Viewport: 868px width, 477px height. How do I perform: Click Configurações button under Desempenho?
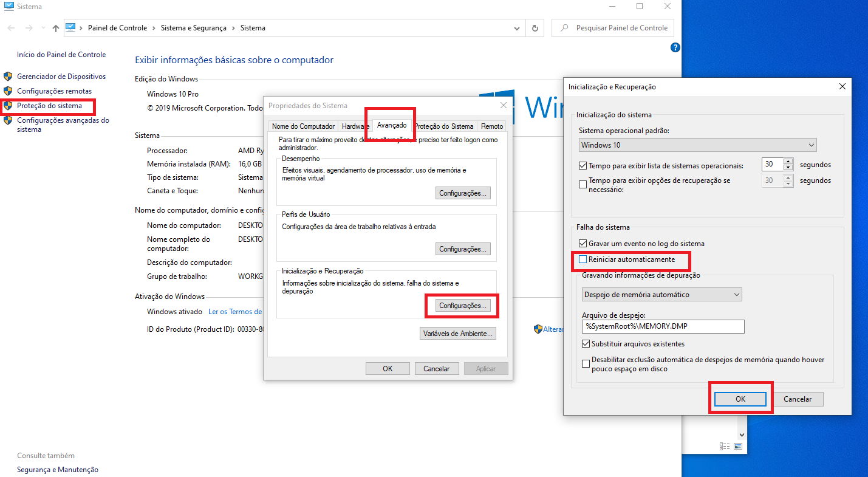click(x=463, y=193)
